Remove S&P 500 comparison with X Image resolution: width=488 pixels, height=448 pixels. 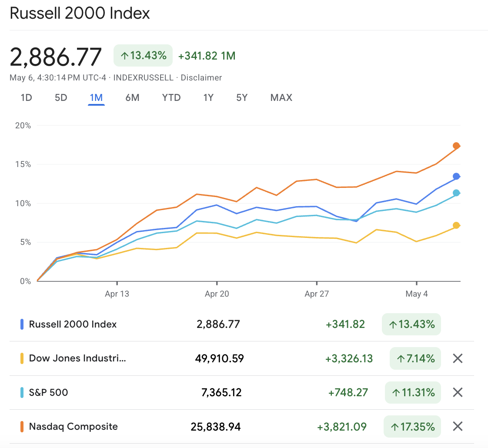pos(458,392)
